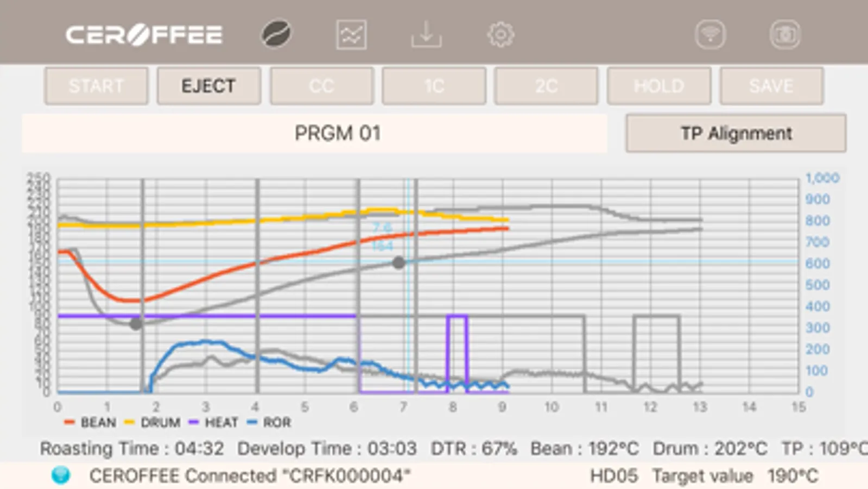The width and height of the screenshot is (868, 489).
Task: Click the TP Alignment button
Action: pos(736,133)
